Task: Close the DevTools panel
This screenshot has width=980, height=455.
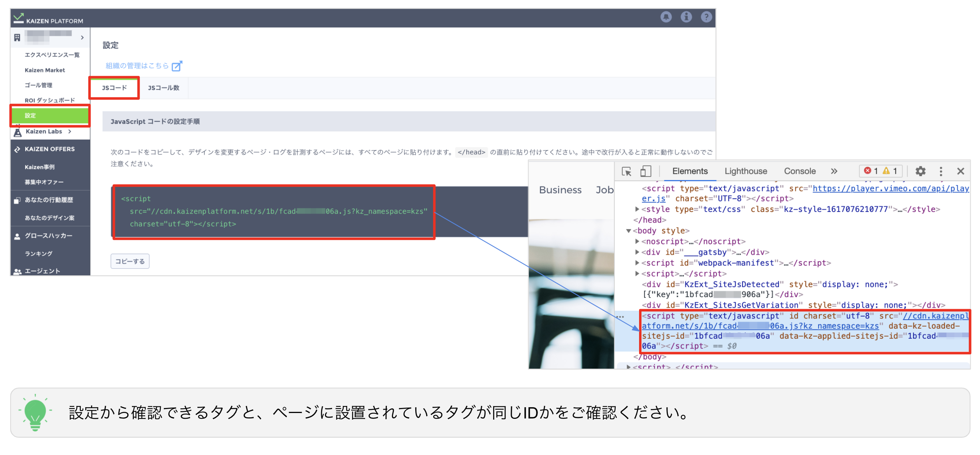Action: pyautogui.click(x=961, y=171)
